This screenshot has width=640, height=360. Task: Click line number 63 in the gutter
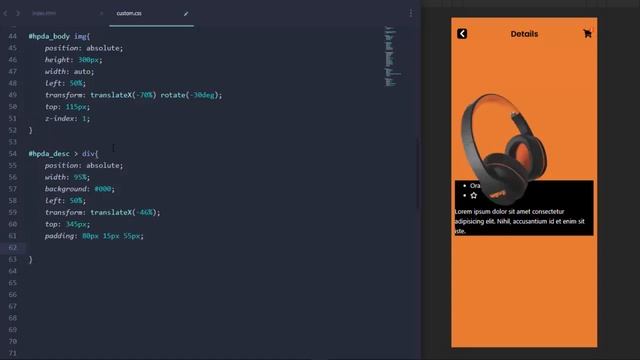pyautogui.click(x=13, y=260)
